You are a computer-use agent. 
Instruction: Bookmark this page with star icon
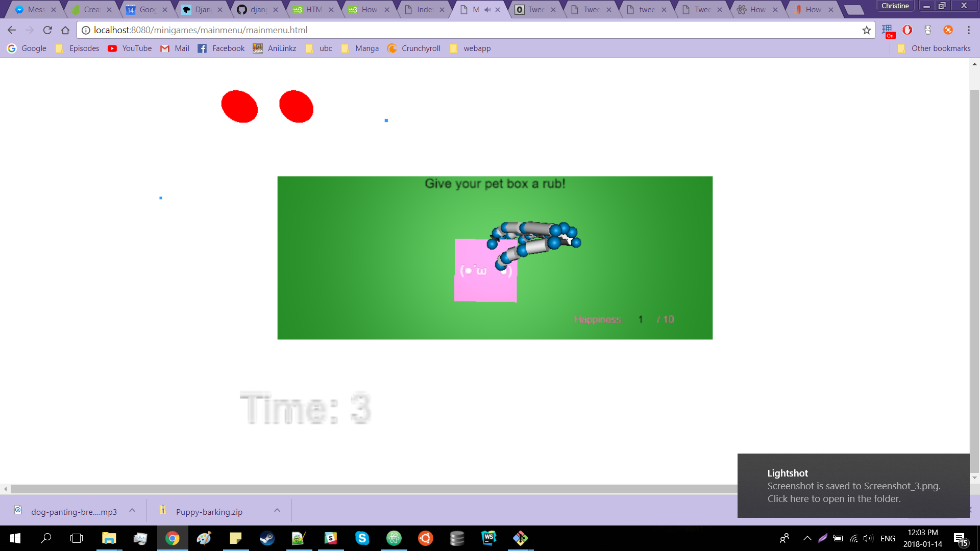[866, 30]
